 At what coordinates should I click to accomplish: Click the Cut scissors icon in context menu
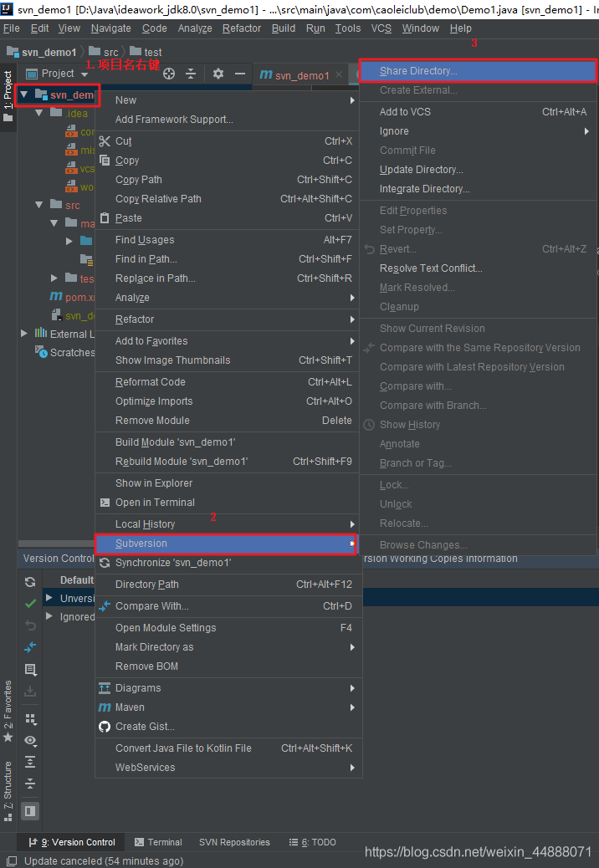(x=105, y=141)
